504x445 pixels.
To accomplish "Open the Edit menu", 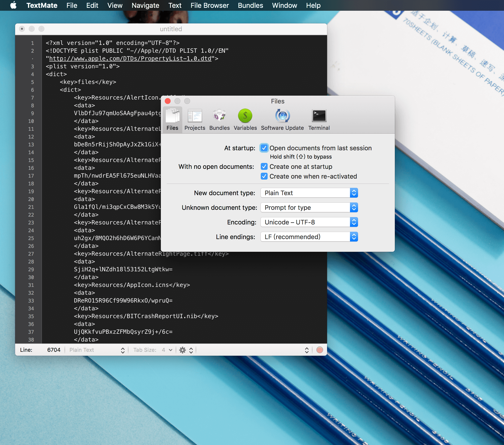I will click(92, 5).
